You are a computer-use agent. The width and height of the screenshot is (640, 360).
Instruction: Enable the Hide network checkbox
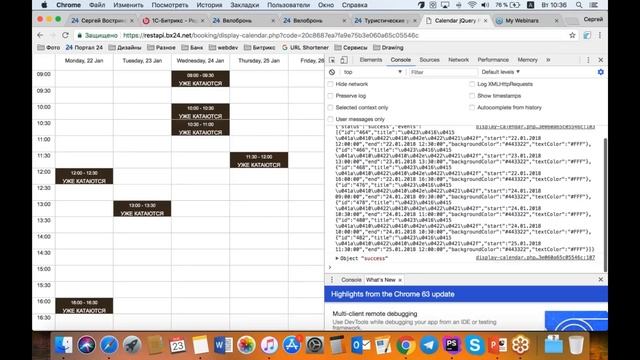tap(330, 84)
